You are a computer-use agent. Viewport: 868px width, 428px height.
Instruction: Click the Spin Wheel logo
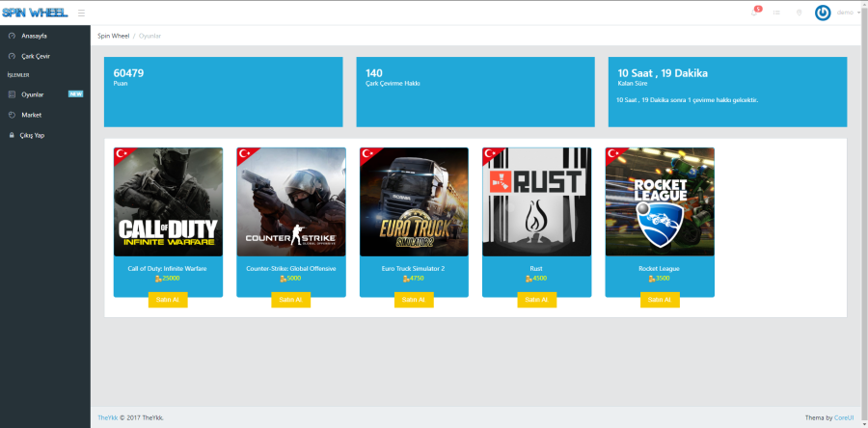35,13
